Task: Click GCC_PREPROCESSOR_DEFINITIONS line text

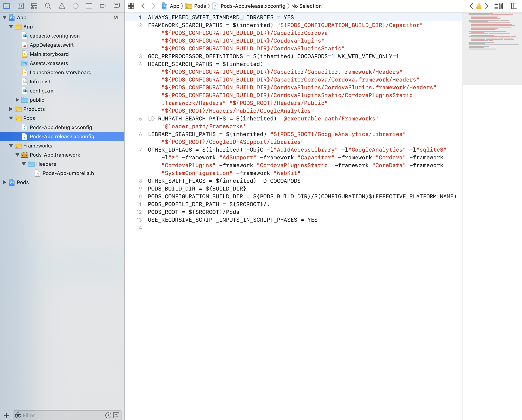Action: 273,56
